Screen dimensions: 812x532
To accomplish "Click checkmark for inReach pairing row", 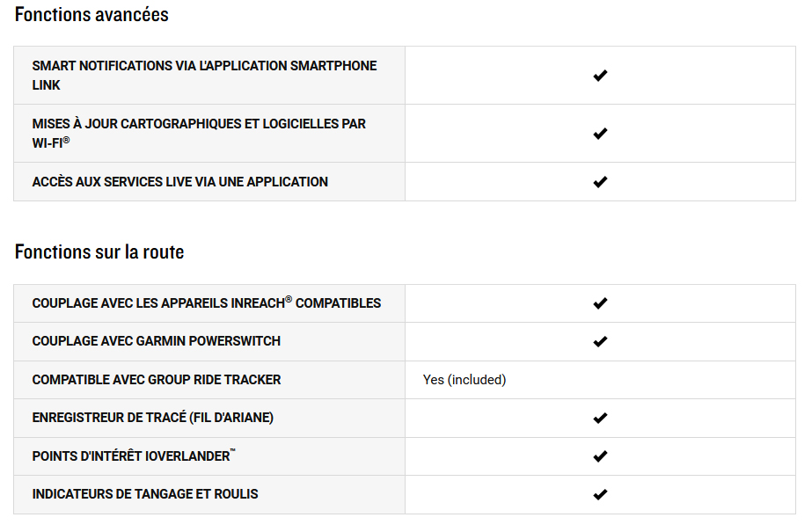I will [x=600, y=303].
